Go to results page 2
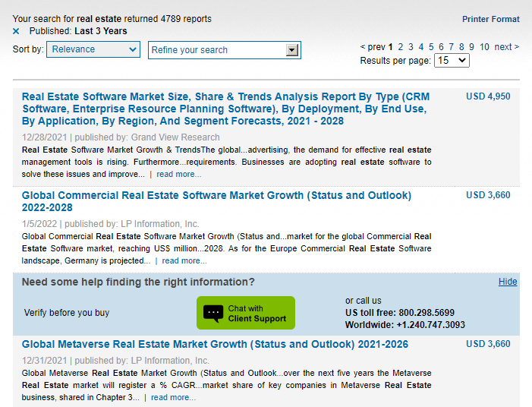532x407 pixels. tap(401, 47)
